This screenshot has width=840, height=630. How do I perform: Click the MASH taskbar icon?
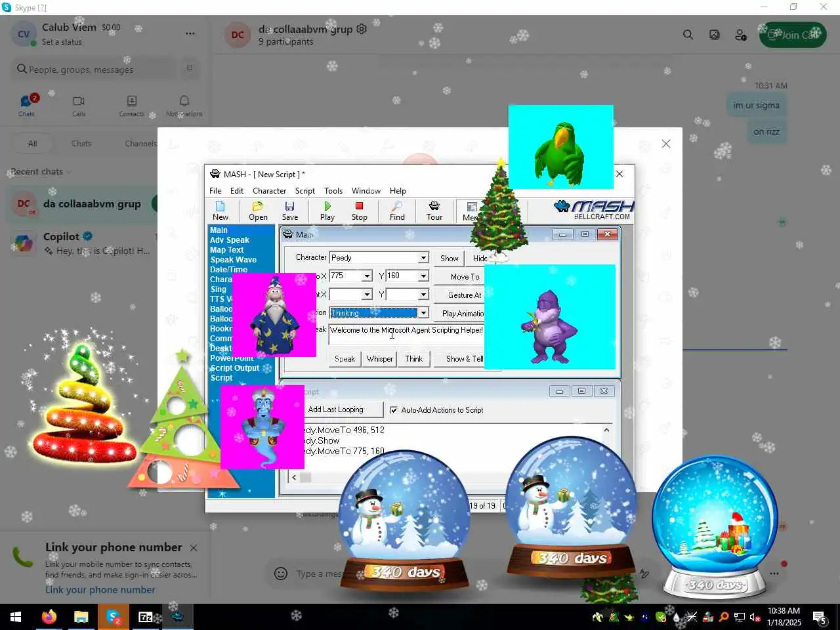(177, 617)
